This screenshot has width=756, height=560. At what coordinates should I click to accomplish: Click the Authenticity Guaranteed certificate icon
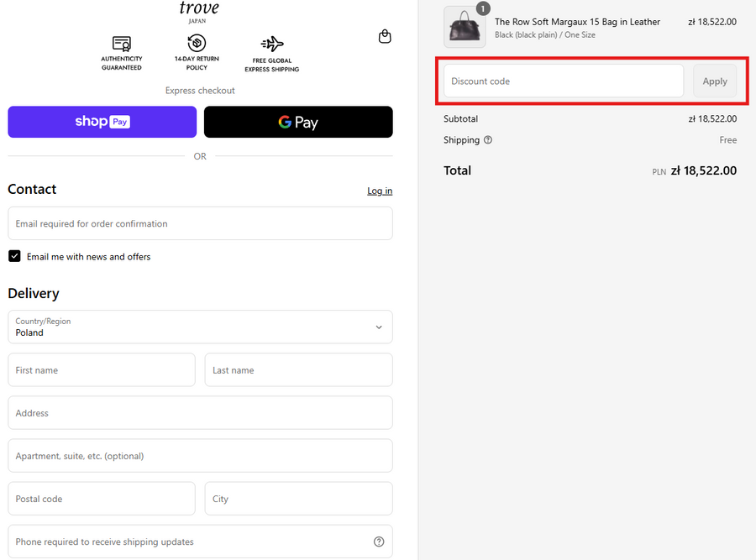click(122, 44)
